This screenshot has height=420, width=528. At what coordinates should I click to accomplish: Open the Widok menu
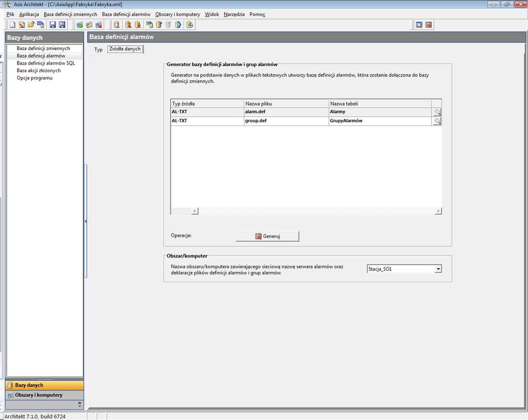pyautogui.click(x=212, y=14)
